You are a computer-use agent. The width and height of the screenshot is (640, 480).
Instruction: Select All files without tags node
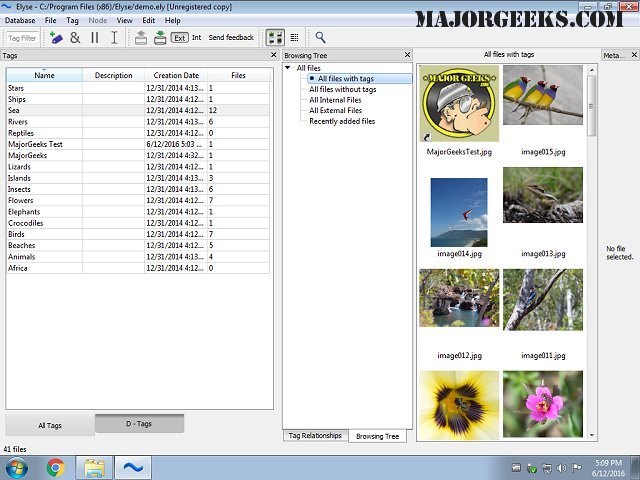(x=342, y=89)
